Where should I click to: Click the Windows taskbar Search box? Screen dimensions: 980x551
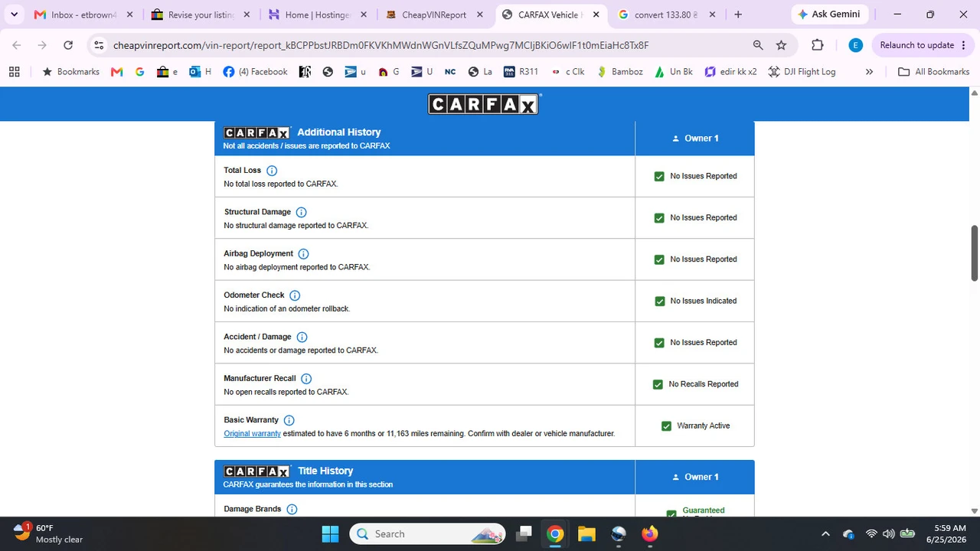pos(427,533)
